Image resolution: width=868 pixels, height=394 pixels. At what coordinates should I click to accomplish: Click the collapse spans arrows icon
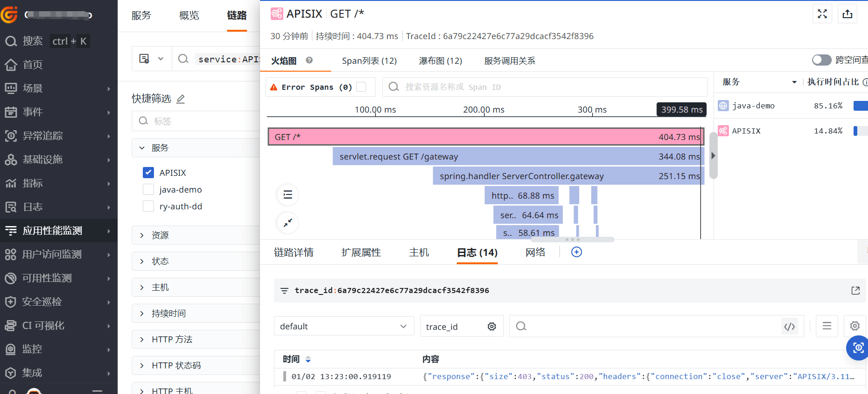[288, 223]
